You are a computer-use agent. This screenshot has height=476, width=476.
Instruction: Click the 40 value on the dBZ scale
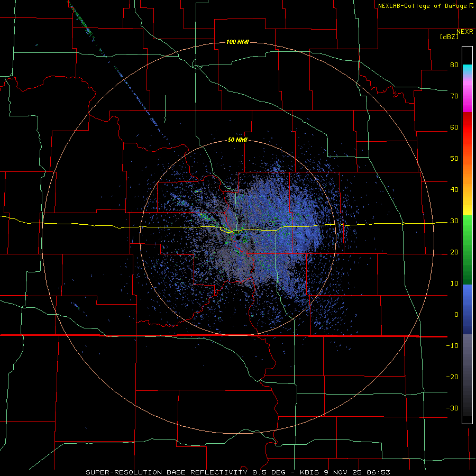click(x=454, y=190)
